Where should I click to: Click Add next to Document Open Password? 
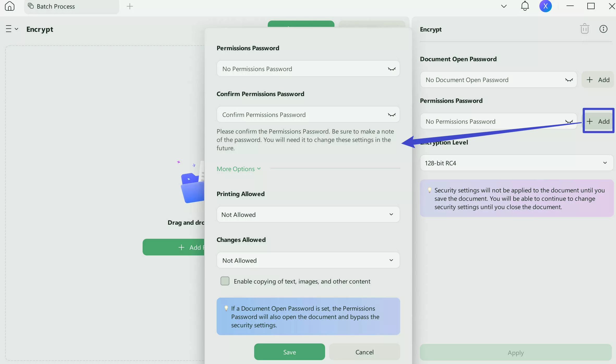(598, 80)
